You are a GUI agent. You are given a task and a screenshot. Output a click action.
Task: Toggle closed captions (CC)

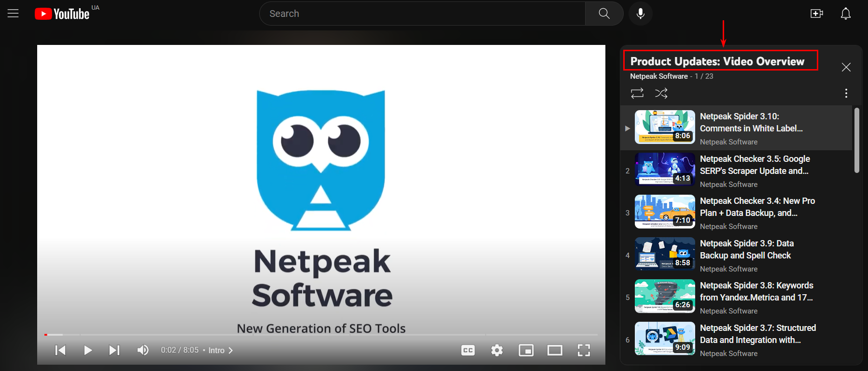point(468,350)
